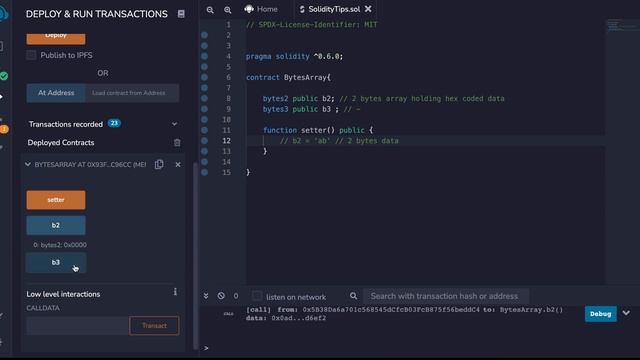Click the orange Deploy button

[x=56, y=38]
